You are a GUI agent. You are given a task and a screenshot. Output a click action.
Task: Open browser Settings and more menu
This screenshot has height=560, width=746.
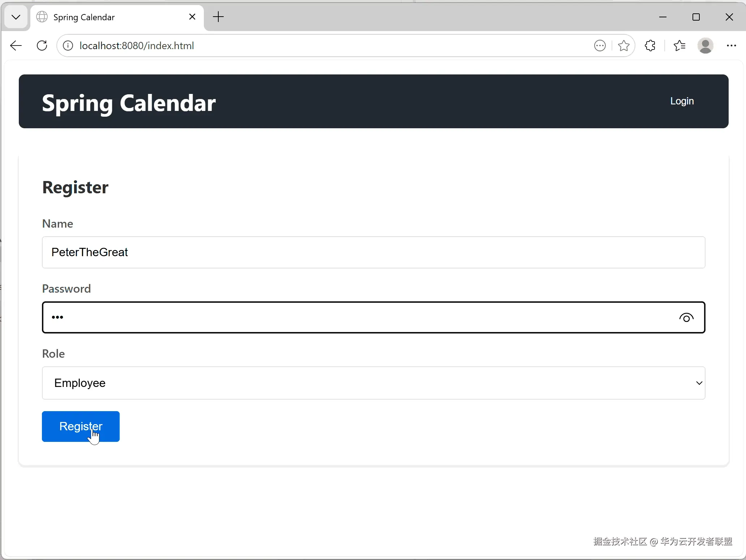pos(731,46)
